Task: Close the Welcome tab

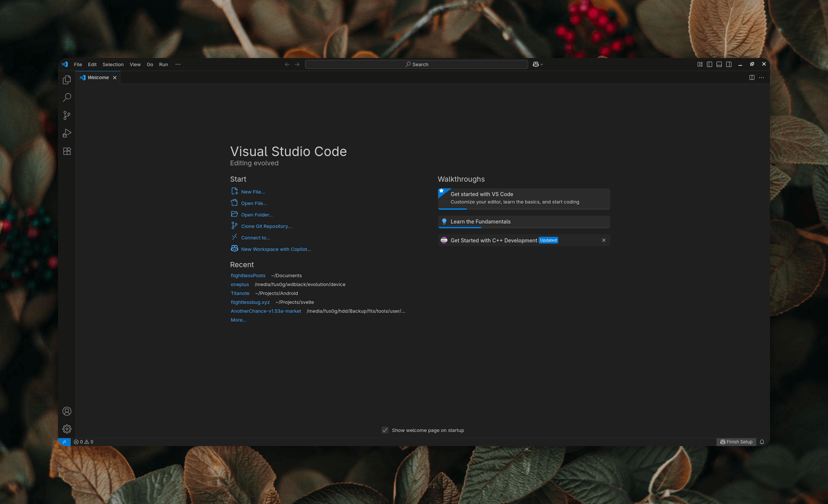Action: click(x=115, y=77)
